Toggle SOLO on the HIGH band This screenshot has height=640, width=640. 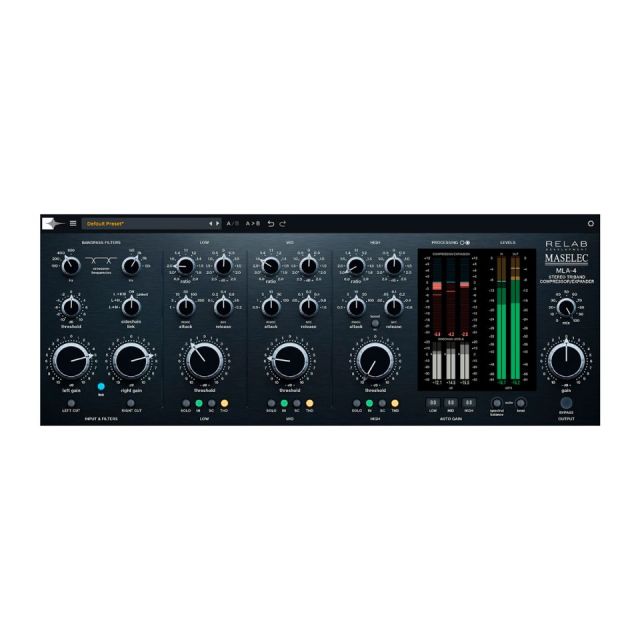pos(357,403)
